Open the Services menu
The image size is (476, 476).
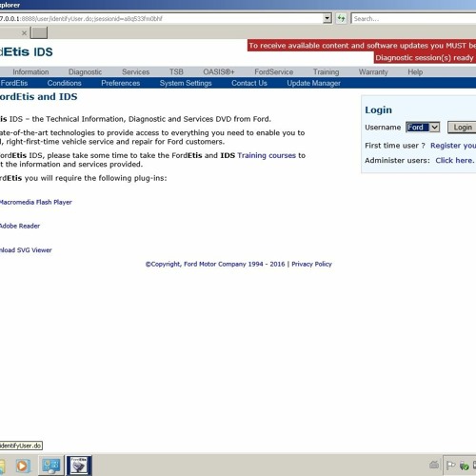coord(135,72)
